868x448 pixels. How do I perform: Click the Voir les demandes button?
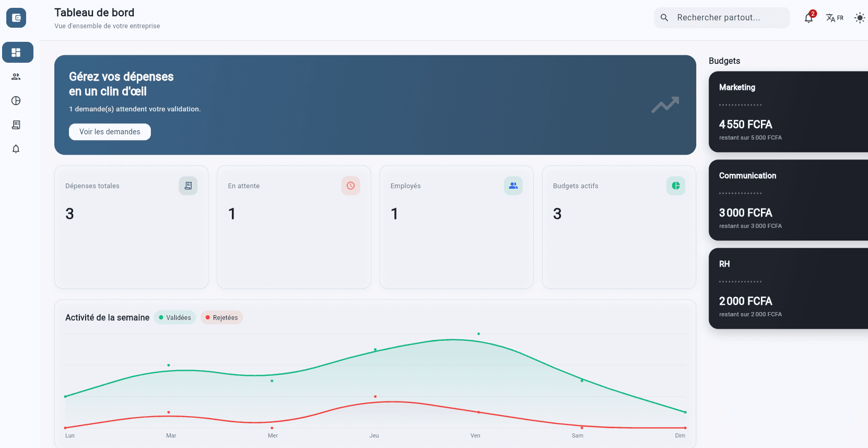pyautogui.click(x=110, y=132)
